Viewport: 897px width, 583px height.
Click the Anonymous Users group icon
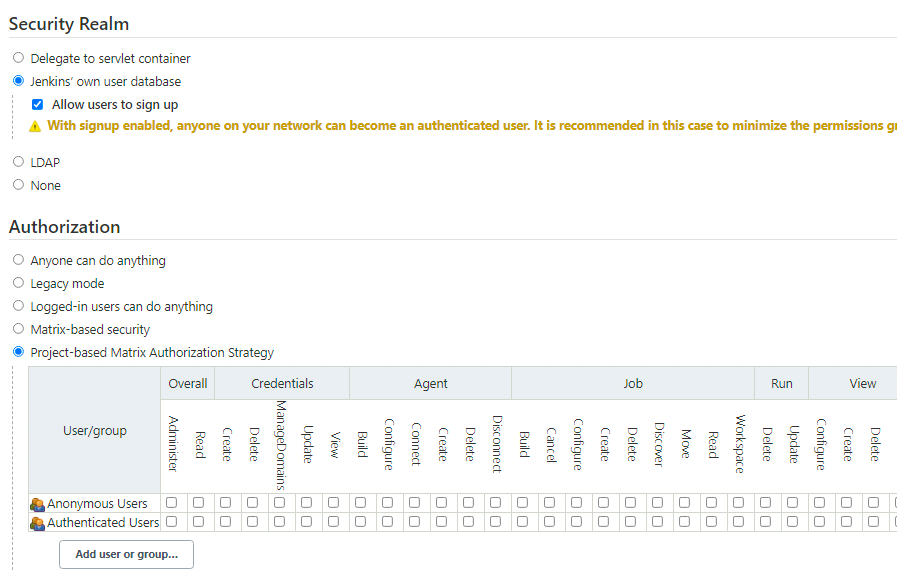click(x=37, y=504)
